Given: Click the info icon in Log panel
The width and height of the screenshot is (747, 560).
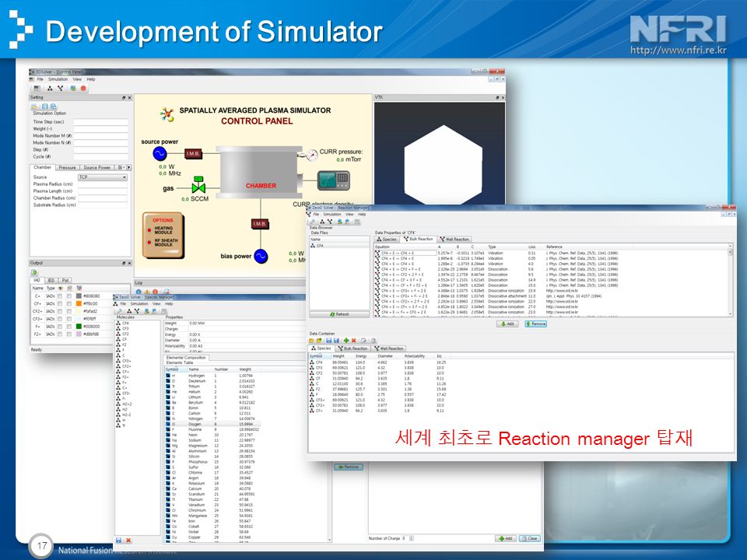Looking at the screenshot, I should click(139, 292).
